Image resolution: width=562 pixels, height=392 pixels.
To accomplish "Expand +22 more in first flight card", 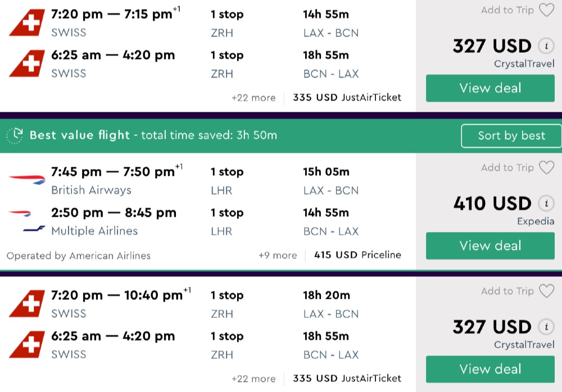I will (x=253, y=98).
